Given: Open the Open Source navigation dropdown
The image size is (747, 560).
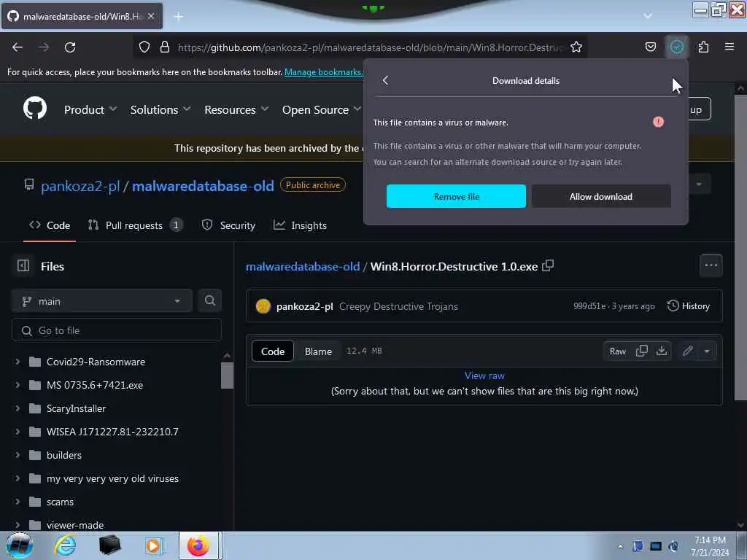Looking at the screenshot, I should tap(322, 109).
